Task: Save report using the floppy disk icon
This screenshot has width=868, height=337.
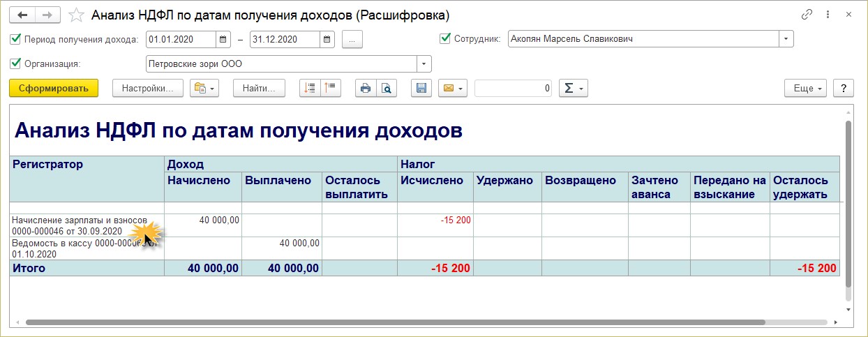Action: [421, 89]
